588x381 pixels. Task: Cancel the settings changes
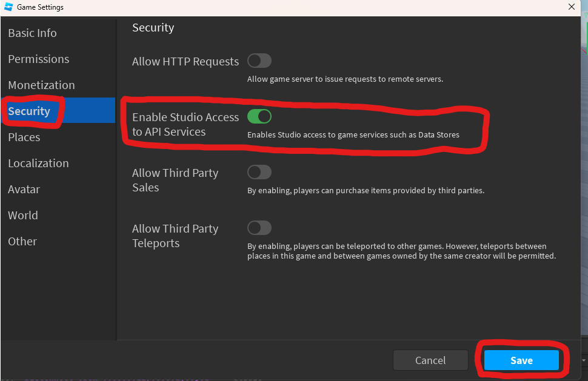pyautogui.click(x=430, y=360)
